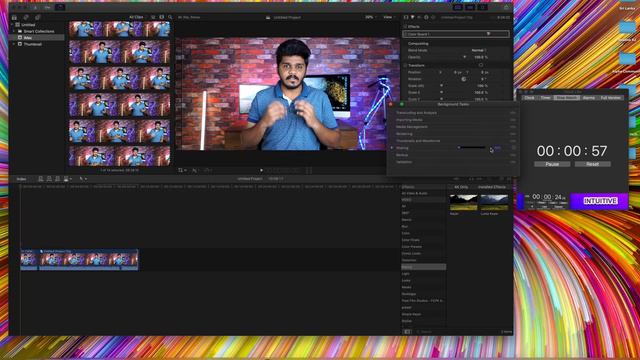The width and height of the screenshot is (640, 360).
Task: Switch to the Alarms tab in clock window
Action: click(x=589, y=98)
